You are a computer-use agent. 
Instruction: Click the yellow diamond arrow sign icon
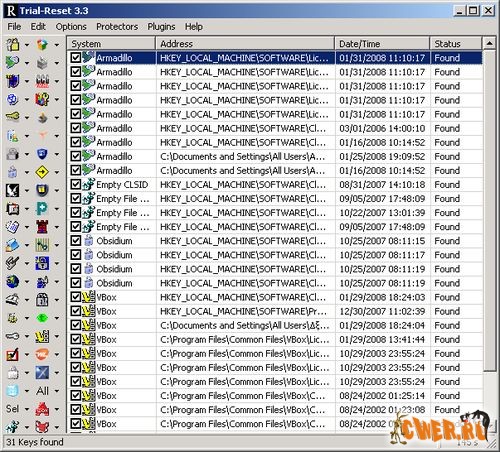point(42,172)
